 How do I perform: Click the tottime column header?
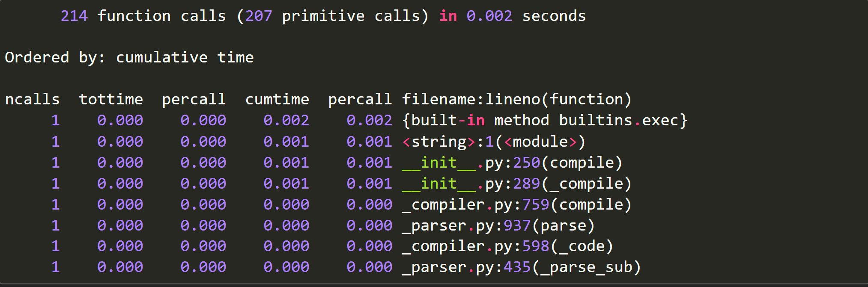coord(111,100)
